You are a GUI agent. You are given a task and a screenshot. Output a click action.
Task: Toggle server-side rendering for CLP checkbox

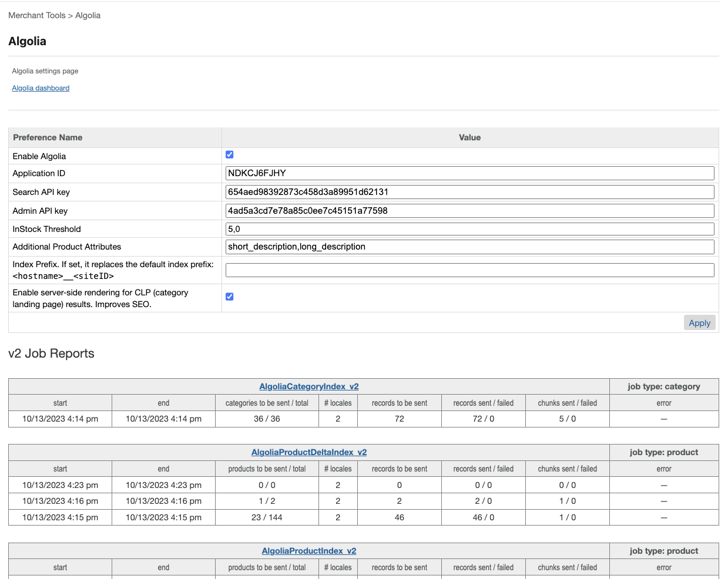(230, 297)
